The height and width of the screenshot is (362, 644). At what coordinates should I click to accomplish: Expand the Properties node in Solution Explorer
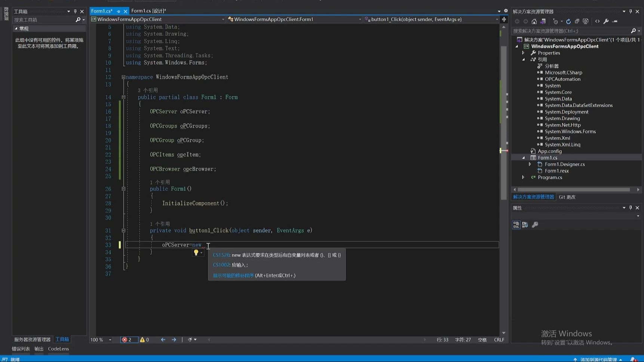coord(523,53)
